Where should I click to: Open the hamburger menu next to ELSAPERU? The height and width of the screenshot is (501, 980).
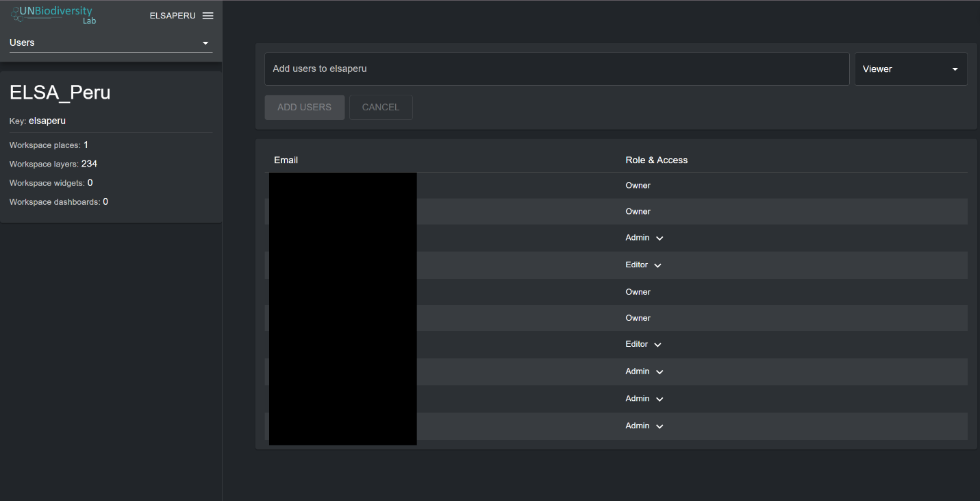(x=208, y=16)
